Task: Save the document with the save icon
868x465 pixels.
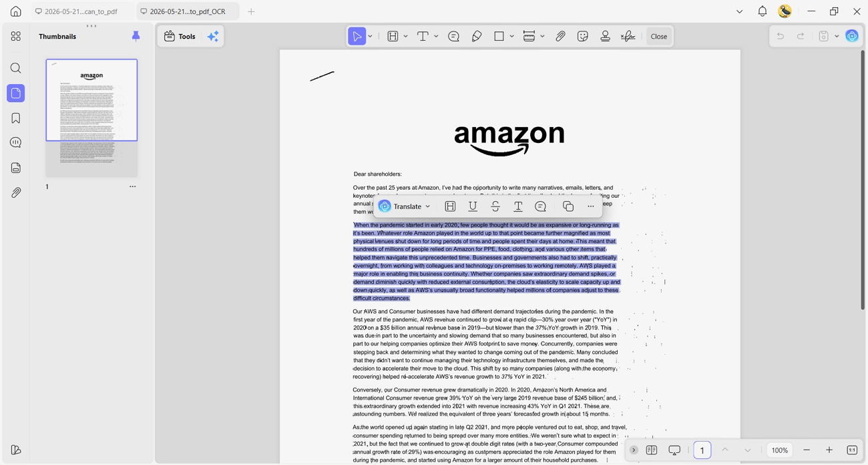Action: (824, 36)
